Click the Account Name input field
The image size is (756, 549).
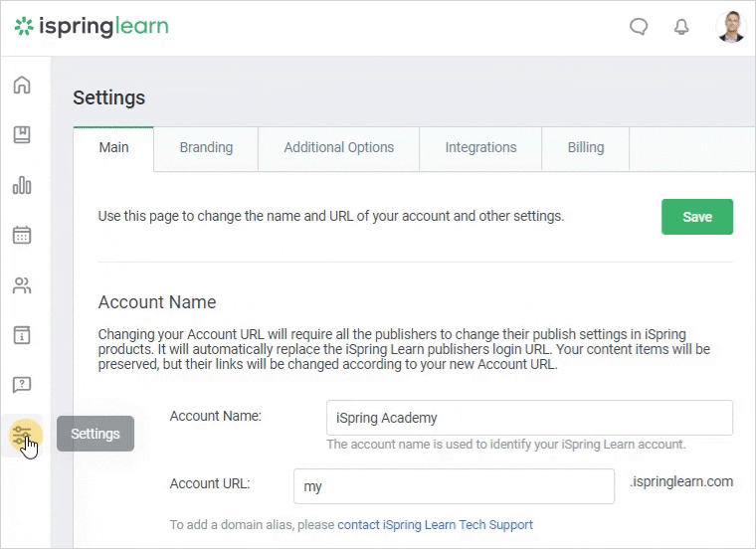pos(529,418)
